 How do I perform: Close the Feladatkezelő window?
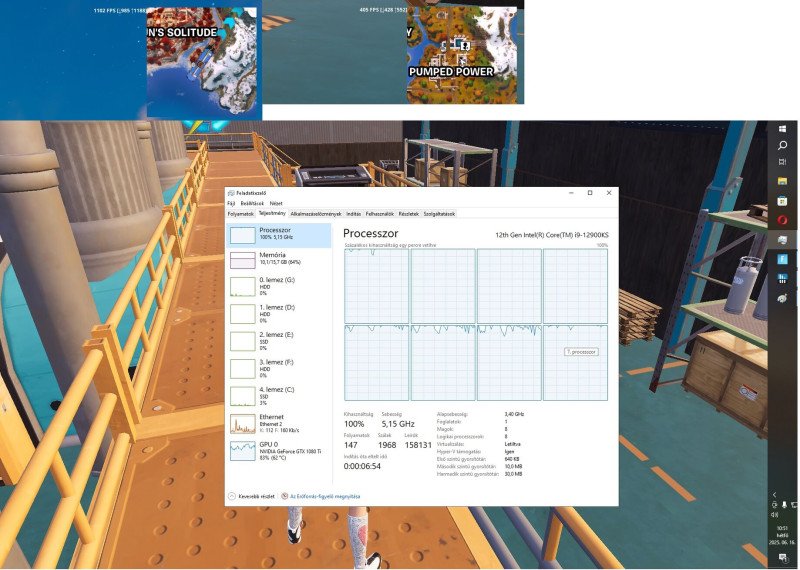[609, 193]
